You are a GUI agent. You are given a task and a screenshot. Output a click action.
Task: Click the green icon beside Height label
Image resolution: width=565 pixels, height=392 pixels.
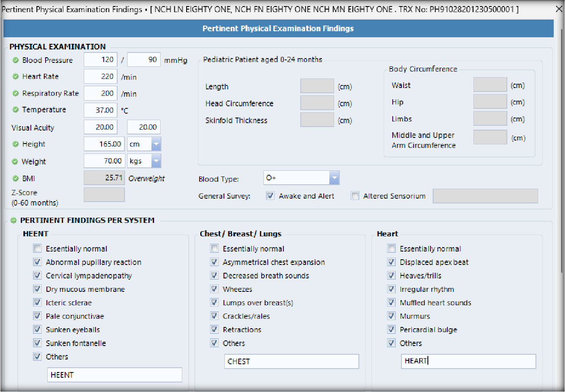pos(16,144)
